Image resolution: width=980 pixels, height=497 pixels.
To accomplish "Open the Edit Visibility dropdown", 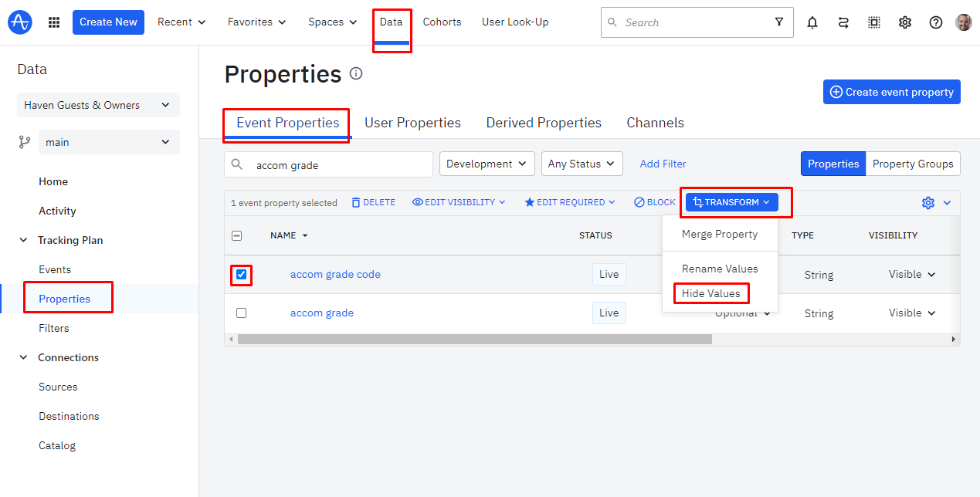I will 459,202.
